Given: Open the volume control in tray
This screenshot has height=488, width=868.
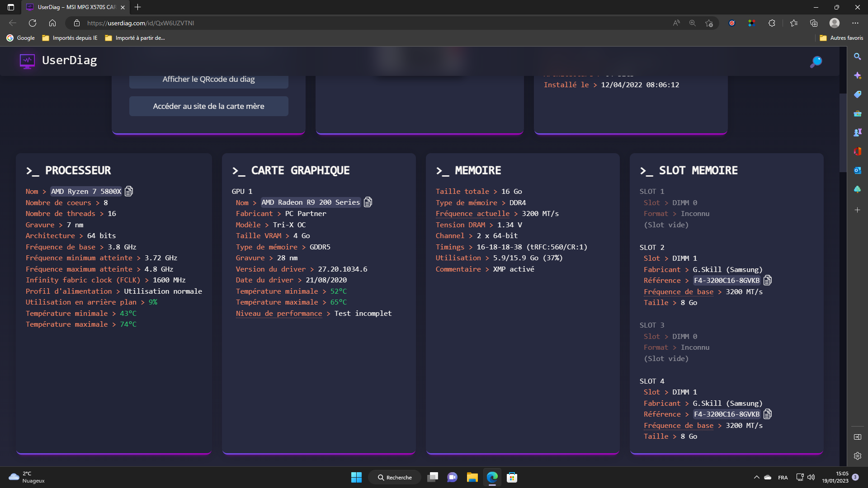Looking at the screenshot, I should pyautogui.click(x=811, y=477).
